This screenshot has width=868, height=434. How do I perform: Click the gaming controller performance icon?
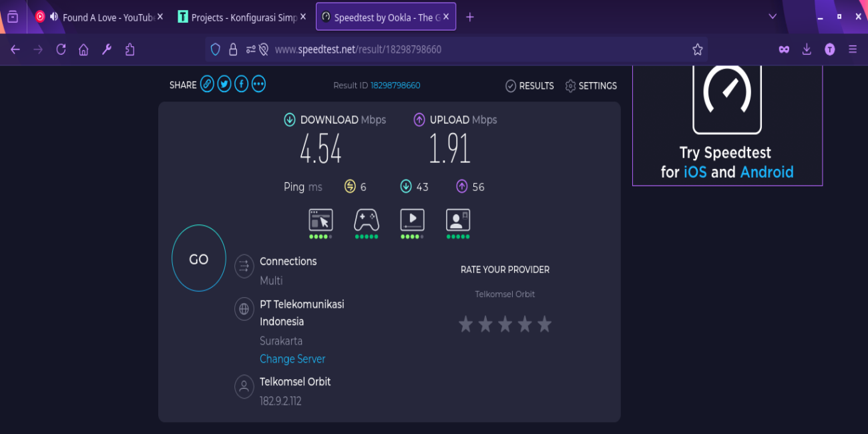(x=366, y=220)
